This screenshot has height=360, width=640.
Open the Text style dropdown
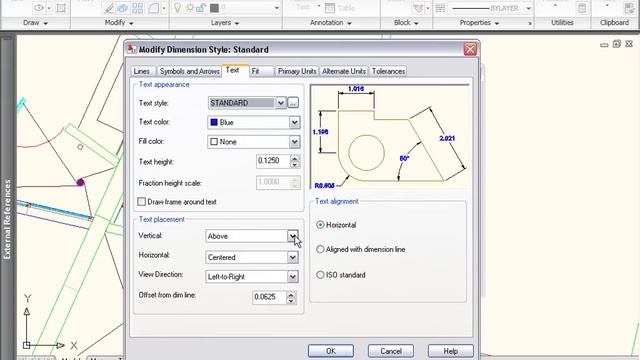[281, 103]
